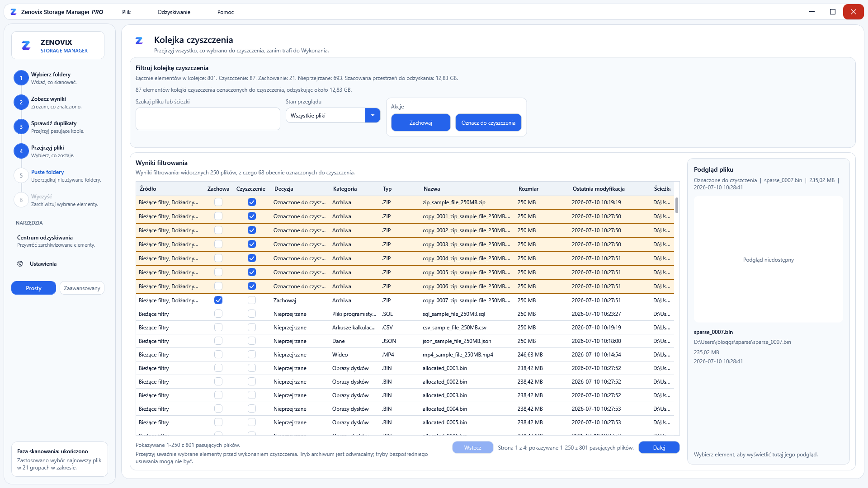Go to next page with Dalej
Image resolution: width=868 pixels, height=488 pixels.
(659, 448)
